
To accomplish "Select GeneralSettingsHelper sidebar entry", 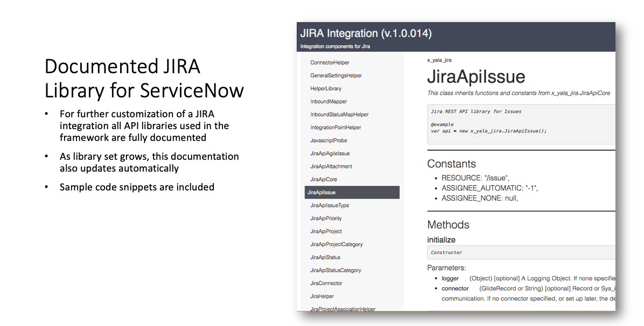I will coord(336,76).
